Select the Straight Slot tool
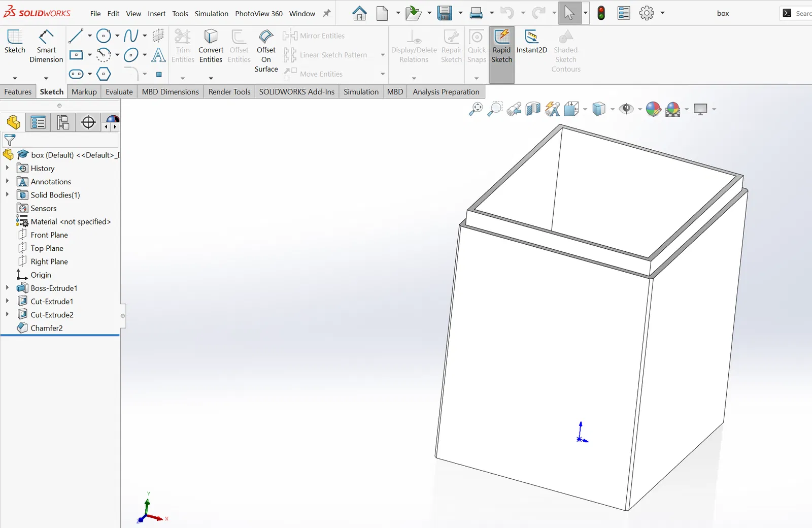The height and width of the screenshot is (528, 812). 76,74
